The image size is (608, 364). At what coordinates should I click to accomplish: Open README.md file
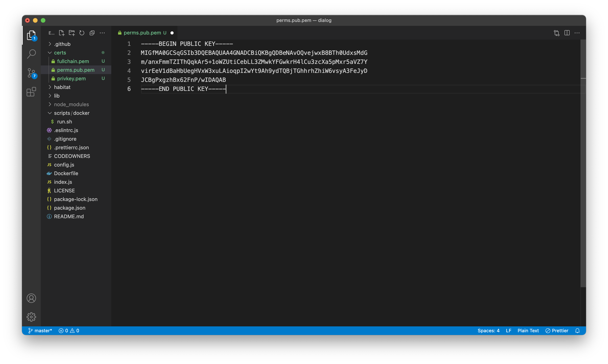pyautogui.click(x=76, y=216)
